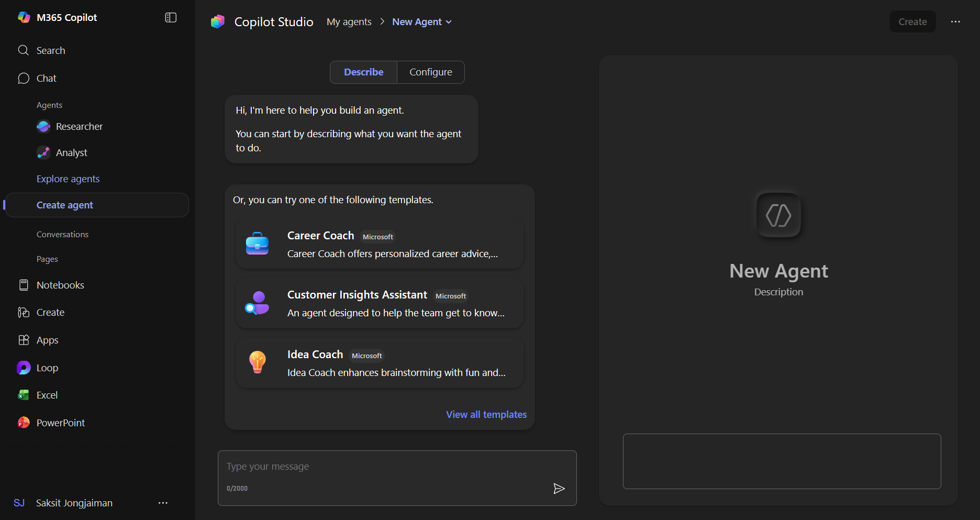Open Excel from the sidebar
Image resolution: width=980 pixels, height=520 pixels.
(47, 395)
